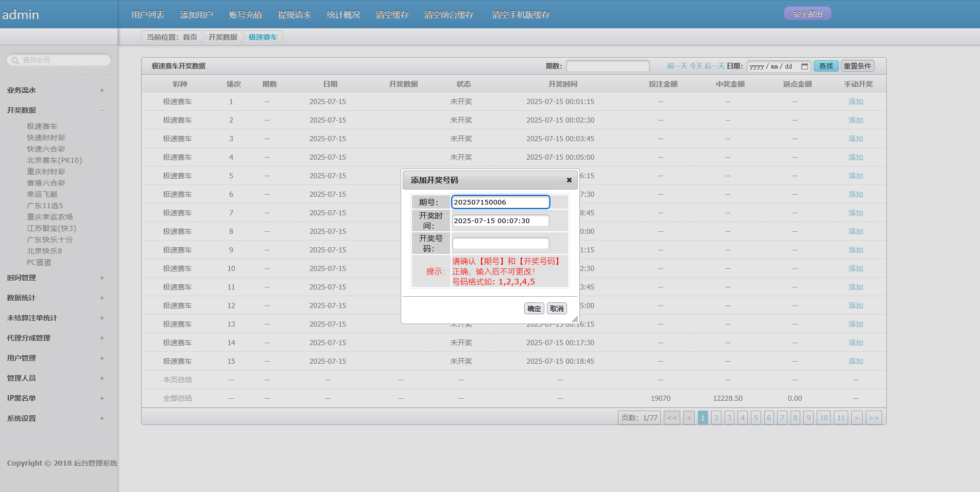Open the 添加用户 top menu
The height and width of the screenshot is (492, 980).
pos(197,14)
